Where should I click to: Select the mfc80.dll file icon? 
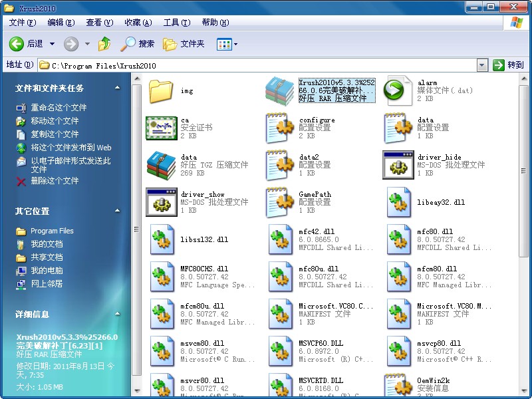[399, 239]
